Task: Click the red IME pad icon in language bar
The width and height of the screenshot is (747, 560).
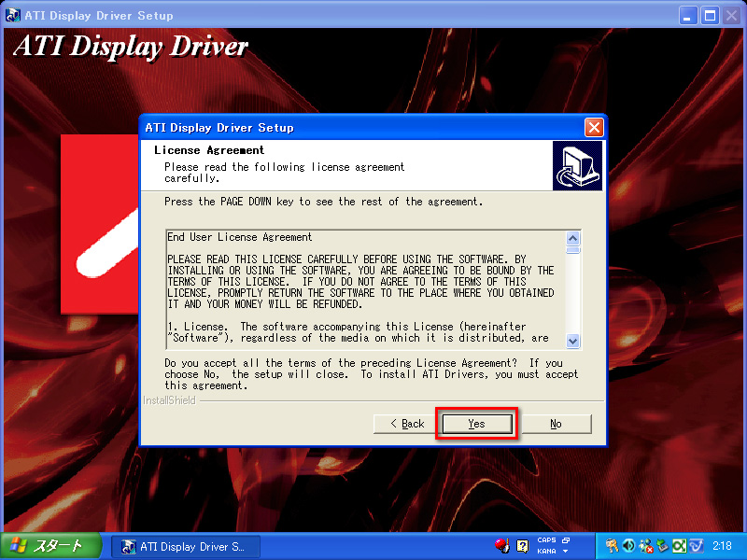Action: point(501,546)
